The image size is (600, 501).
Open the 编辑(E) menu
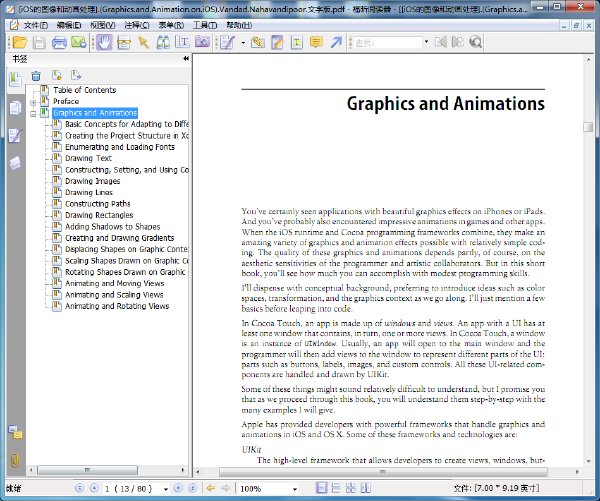tap(69, 25)
